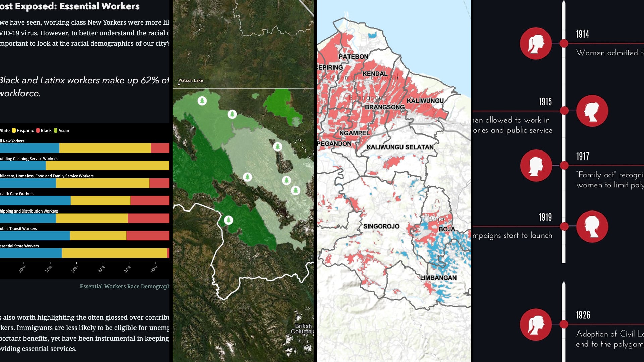The width and height of the screenshot is (644, 362).
Task: Toggle the White legend entry in the workers chart
Action: [4, 130]
